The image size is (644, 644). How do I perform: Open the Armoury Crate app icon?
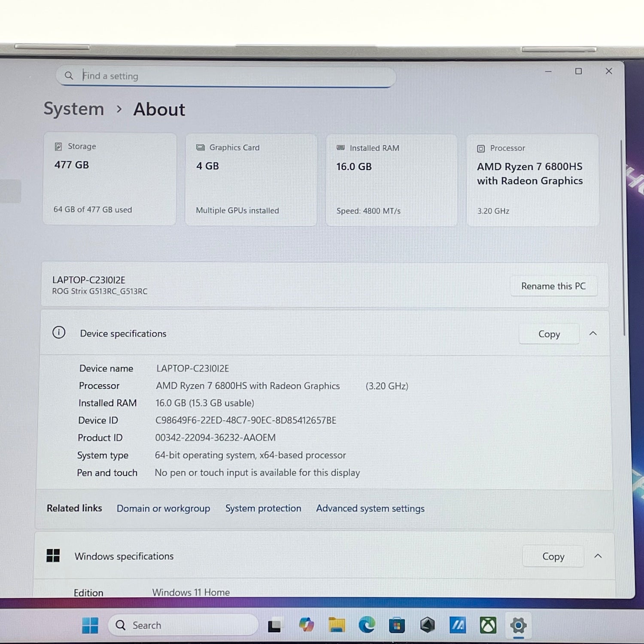pyautogui.click(x=427, y=625)
